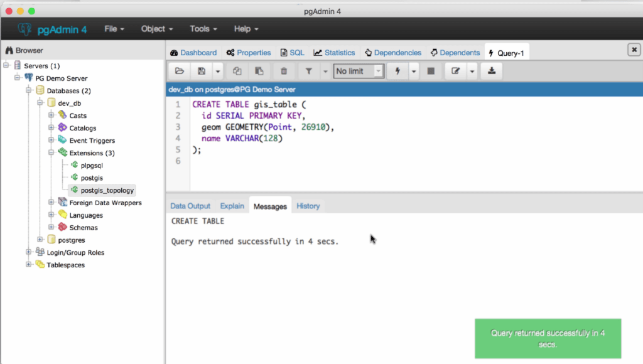Switch to the Data Output tab
The image size is (643, 364).
pos(190,206)
